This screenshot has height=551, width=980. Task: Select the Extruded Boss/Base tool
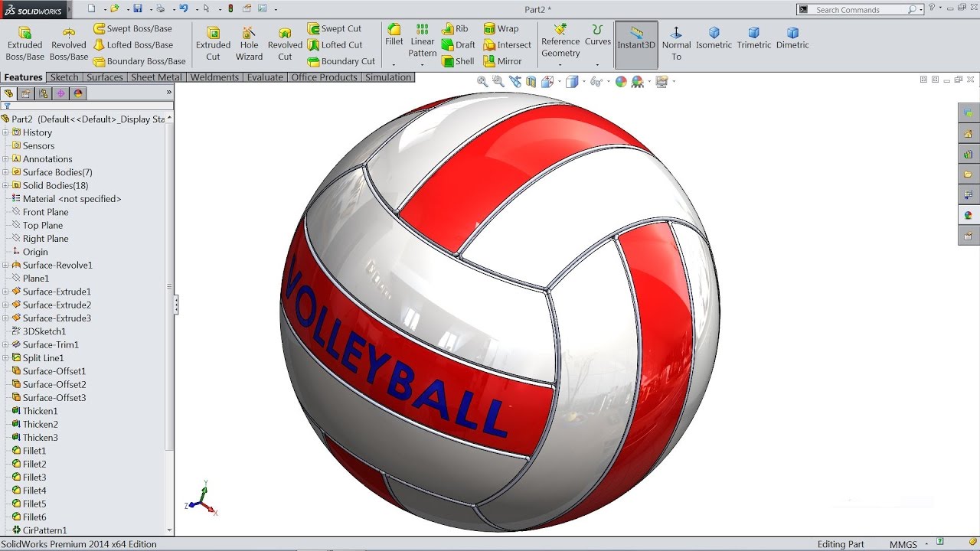24,38
